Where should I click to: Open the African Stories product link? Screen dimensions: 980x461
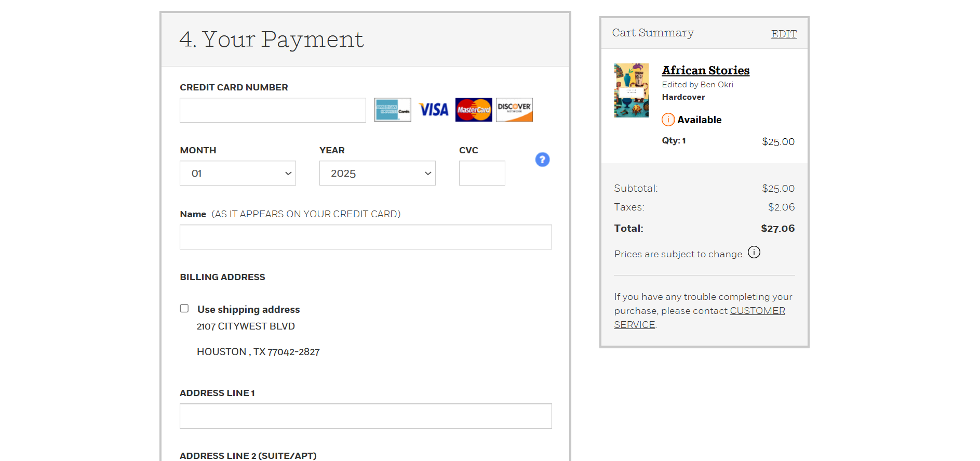(705, 70)
